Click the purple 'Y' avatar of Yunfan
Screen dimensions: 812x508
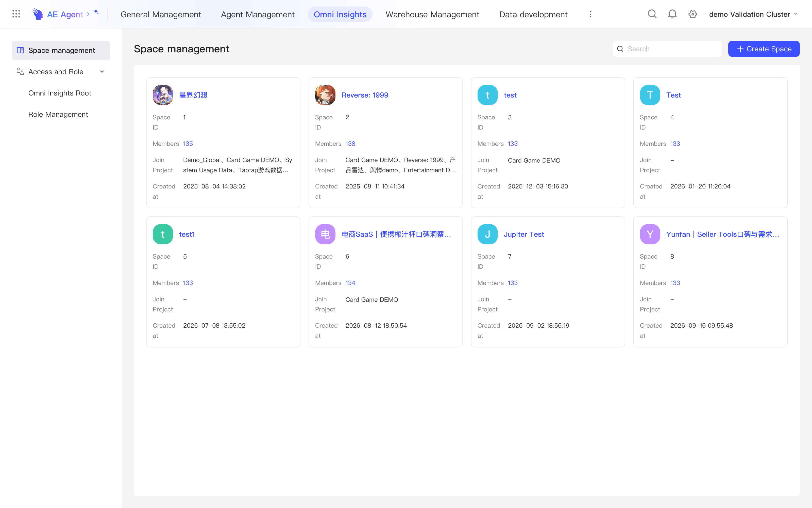coord(650,234)
